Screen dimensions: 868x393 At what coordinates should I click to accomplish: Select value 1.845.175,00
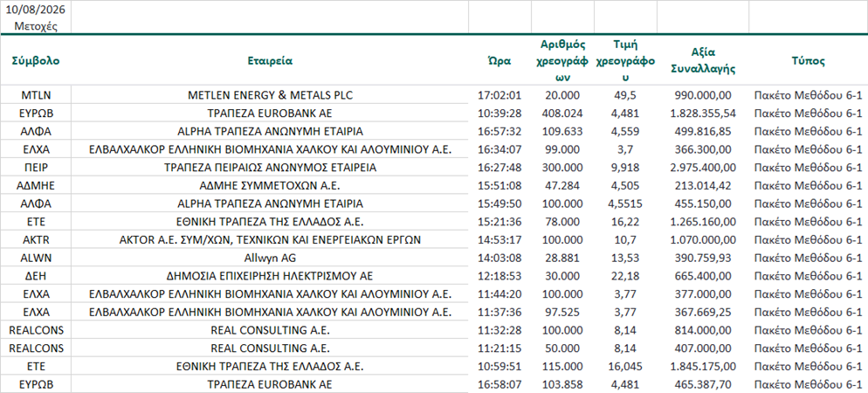tap(703, 366)
